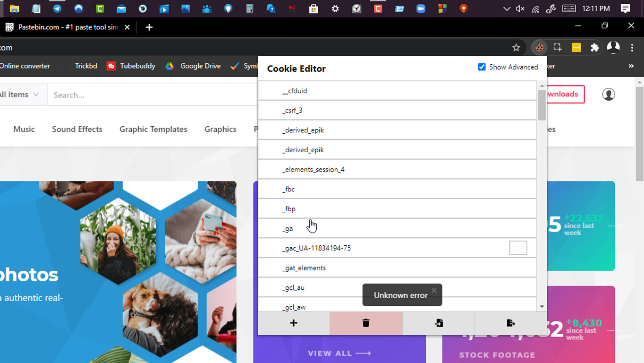
Task: Export cookies via the export icon
Action: pyautogui.click(x=511, y=323)
